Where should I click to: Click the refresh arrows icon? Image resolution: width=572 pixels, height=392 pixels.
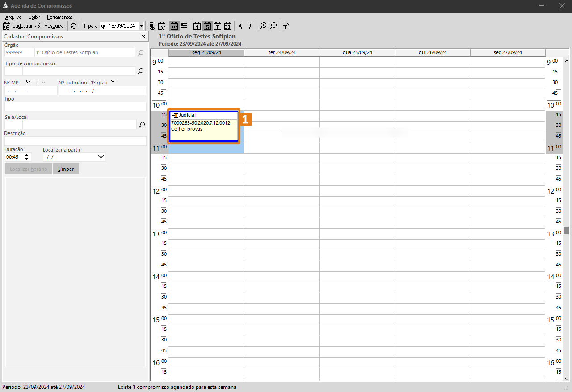(x=74, y=26)
